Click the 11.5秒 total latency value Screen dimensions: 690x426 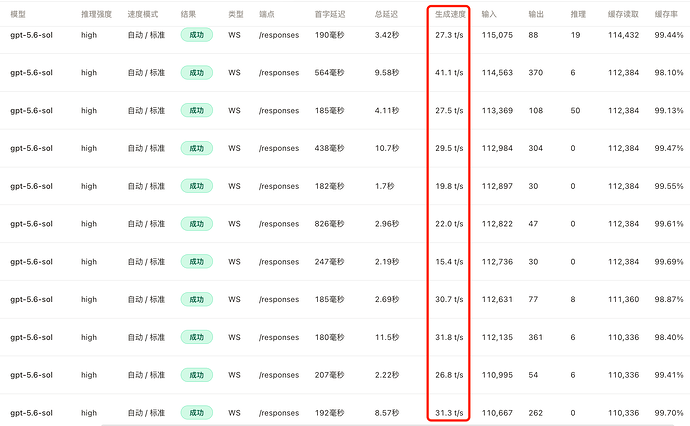pyautogui.click(x=387, y=337)
